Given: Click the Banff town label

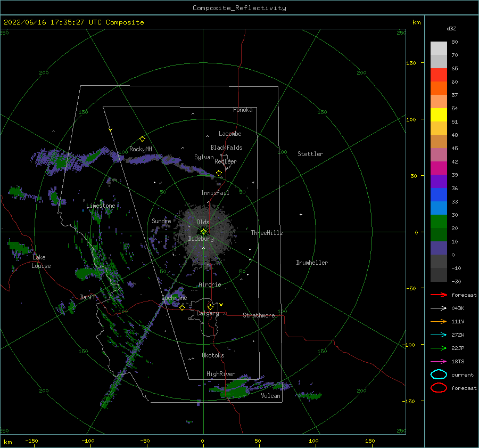Looking at the screenshot, I should (x=88, y=297).
